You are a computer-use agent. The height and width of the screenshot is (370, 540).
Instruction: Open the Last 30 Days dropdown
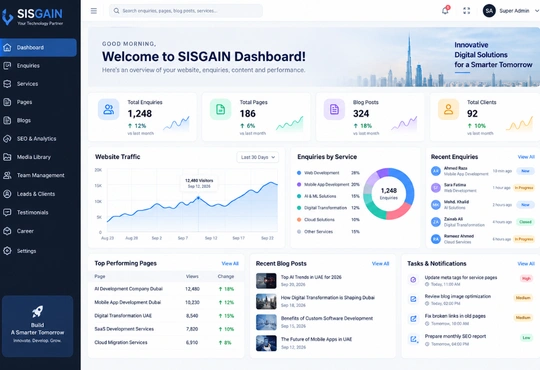click(x=258, y=157)
